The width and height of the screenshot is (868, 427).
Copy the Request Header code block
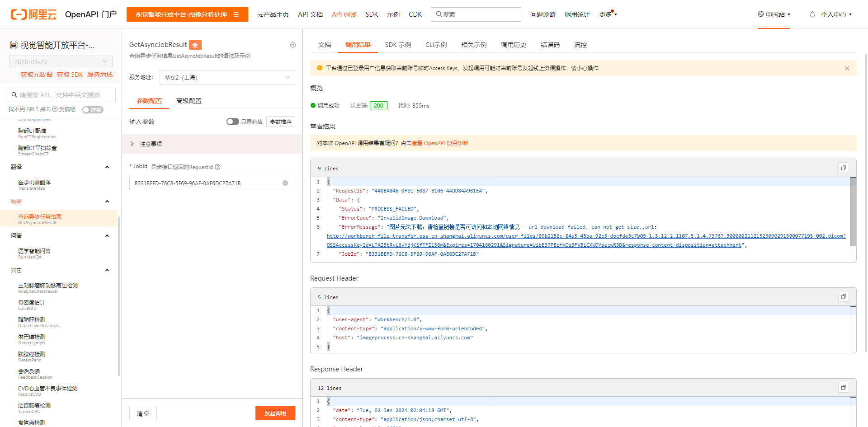(843, 297)
